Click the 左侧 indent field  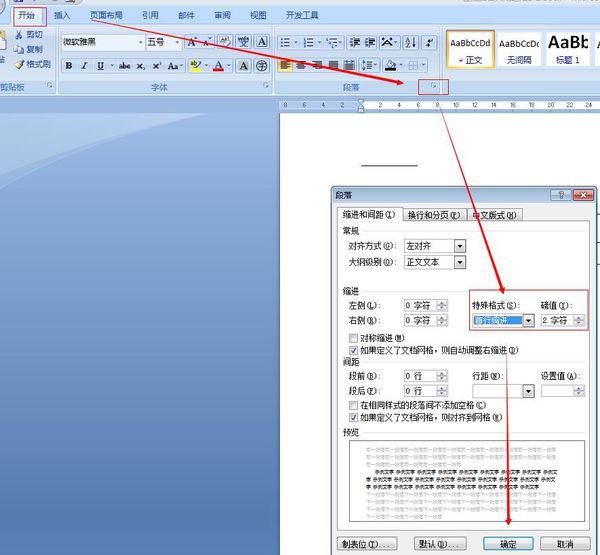coord(421,305)
